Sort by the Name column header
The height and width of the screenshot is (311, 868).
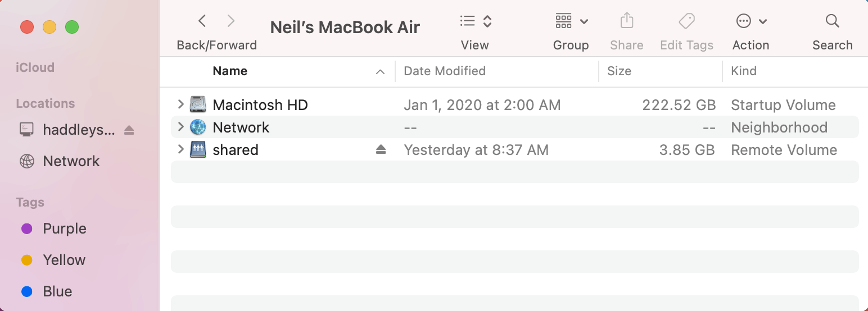pyautogui.click(x=230, y=71)
